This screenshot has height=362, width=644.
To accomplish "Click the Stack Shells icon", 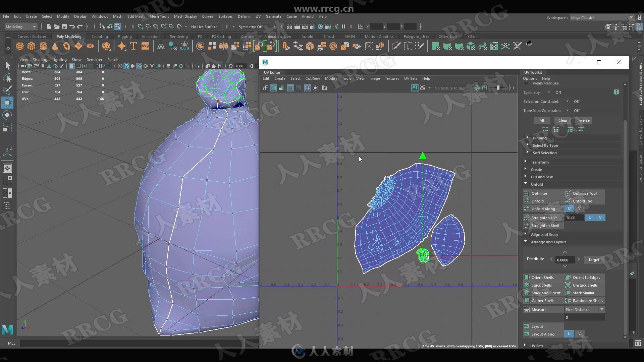I will (527, 285).
